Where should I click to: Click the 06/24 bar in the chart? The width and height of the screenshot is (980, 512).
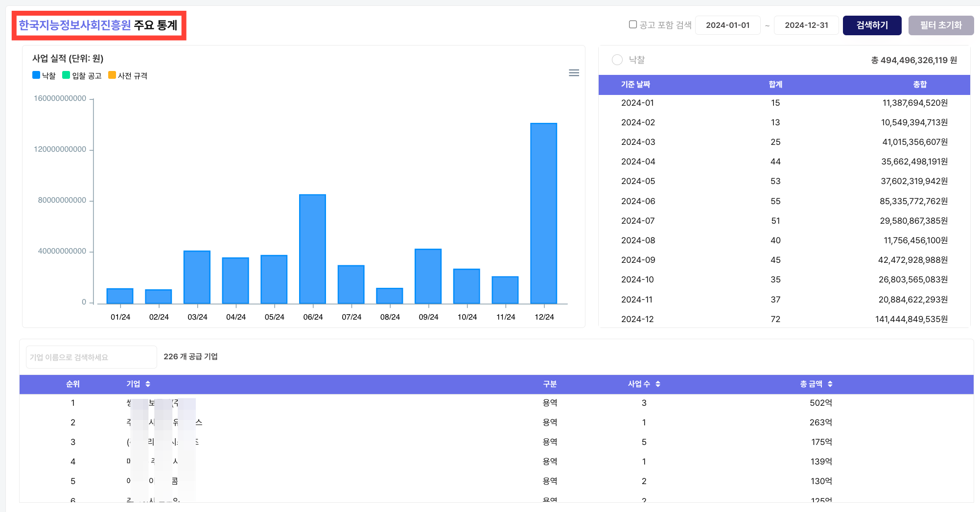313,249
